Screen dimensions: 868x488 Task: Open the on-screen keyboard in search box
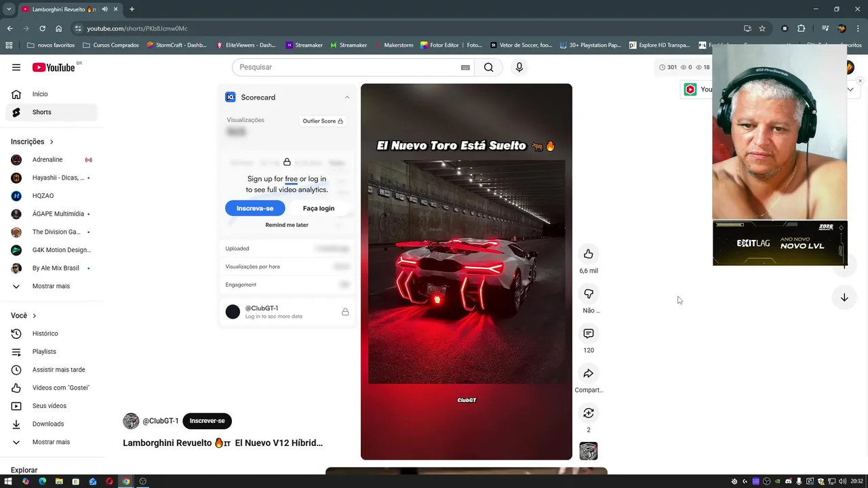(x=465, y=67)
